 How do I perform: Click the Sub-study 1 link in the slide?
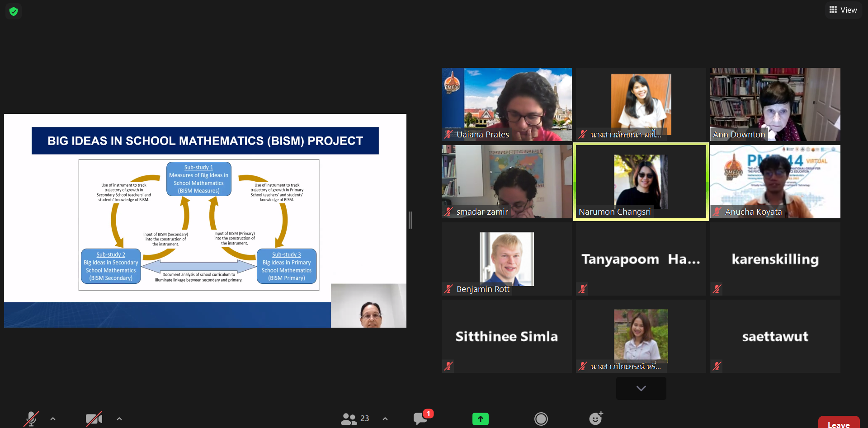tap(198, 167)
